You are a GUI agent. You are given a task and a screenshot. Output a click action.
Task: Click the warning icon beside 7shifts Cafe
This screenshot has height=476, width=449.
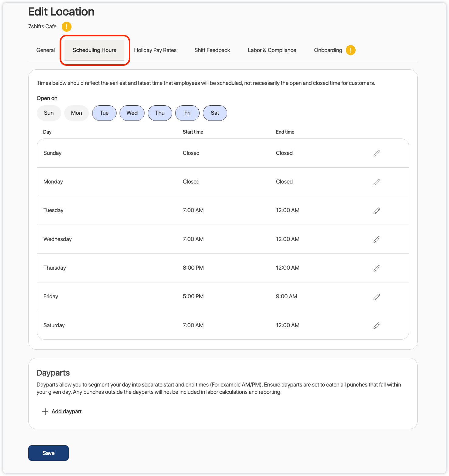coord(67,26)
